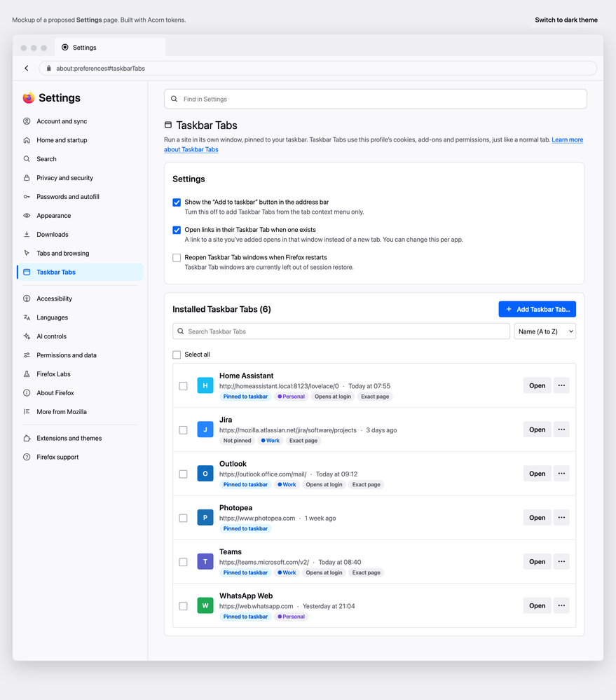The image size is (616, 700).
Task: Open Firefox support link in sidebar
Action: [81, 457]
